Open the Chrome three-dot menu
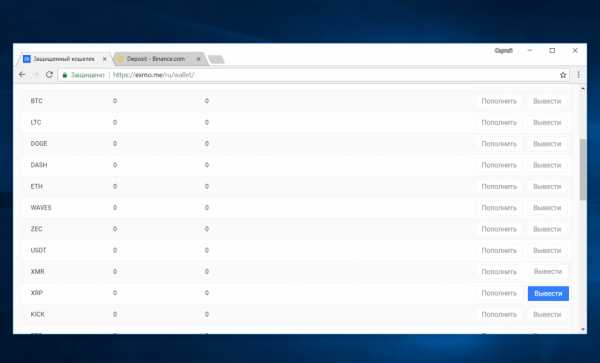 [578, 75]
